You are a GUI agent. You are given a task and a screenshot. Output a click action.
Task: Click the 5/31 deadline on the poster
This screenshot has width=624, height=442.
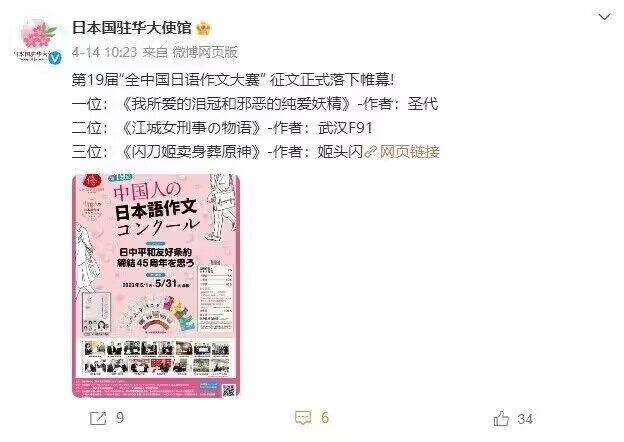coord(166,283)
